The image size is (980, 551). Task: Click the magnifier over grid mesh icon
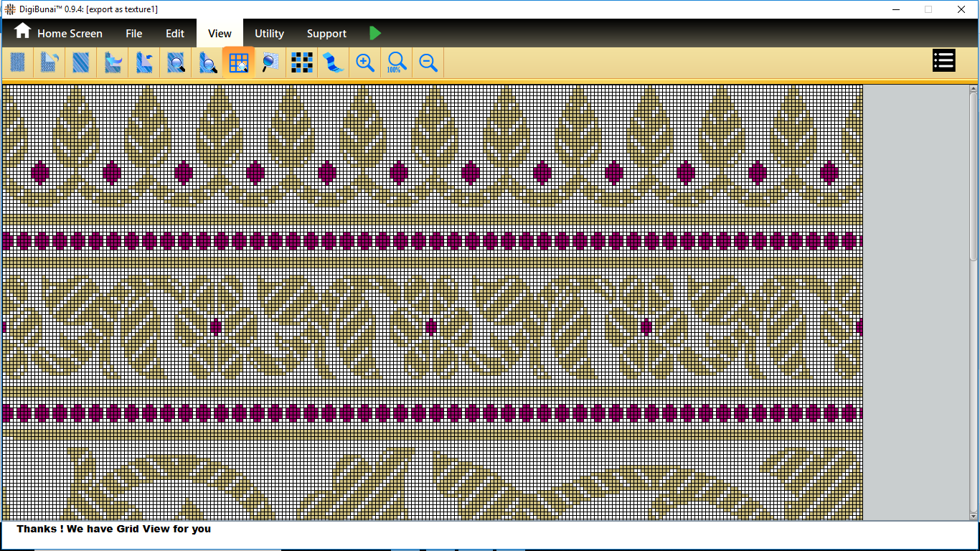(270, 63)
